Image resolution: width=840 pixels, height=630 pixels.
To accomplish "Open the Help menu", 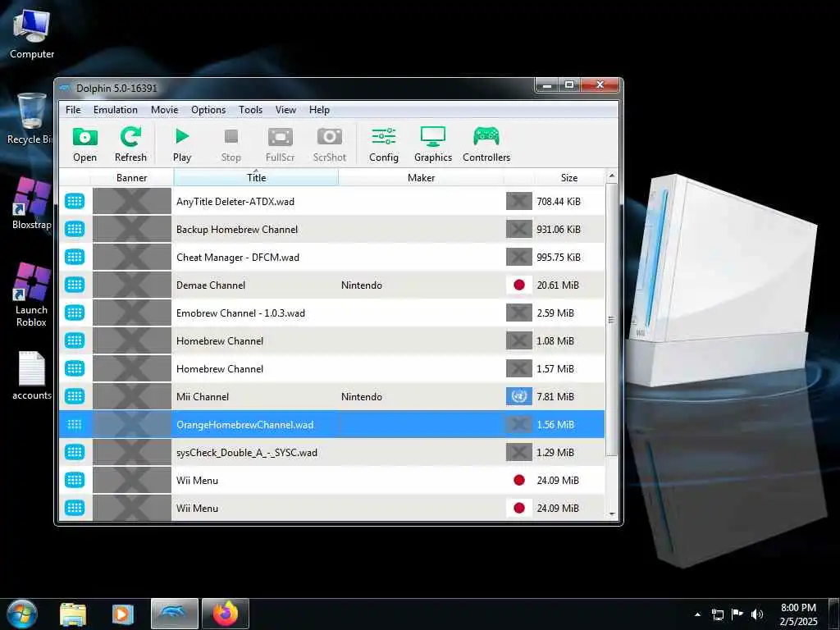I will [319, 110].
